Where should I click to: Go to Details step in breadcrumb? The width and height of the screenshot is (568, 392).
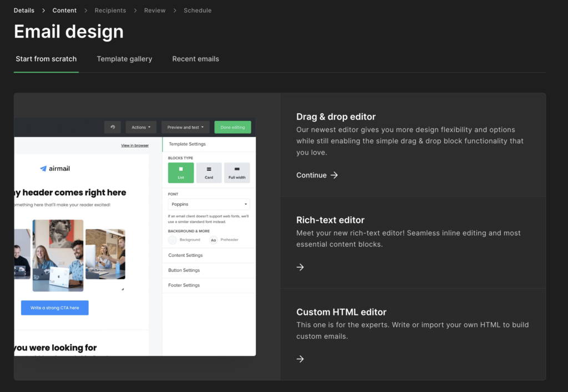24,11
